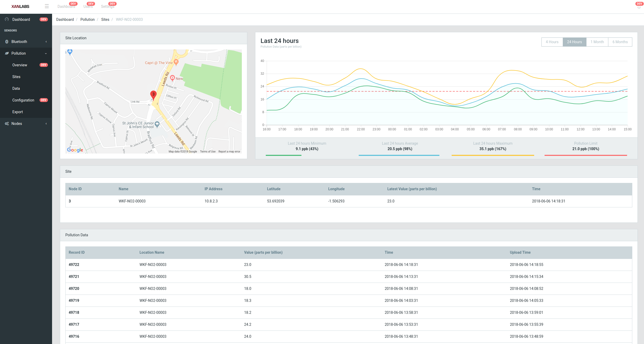The height and width of the screenshot is (344, 644).
Task: Click the Dashboard speedometer icon in sidebar
Action: (x=7, y=20)
